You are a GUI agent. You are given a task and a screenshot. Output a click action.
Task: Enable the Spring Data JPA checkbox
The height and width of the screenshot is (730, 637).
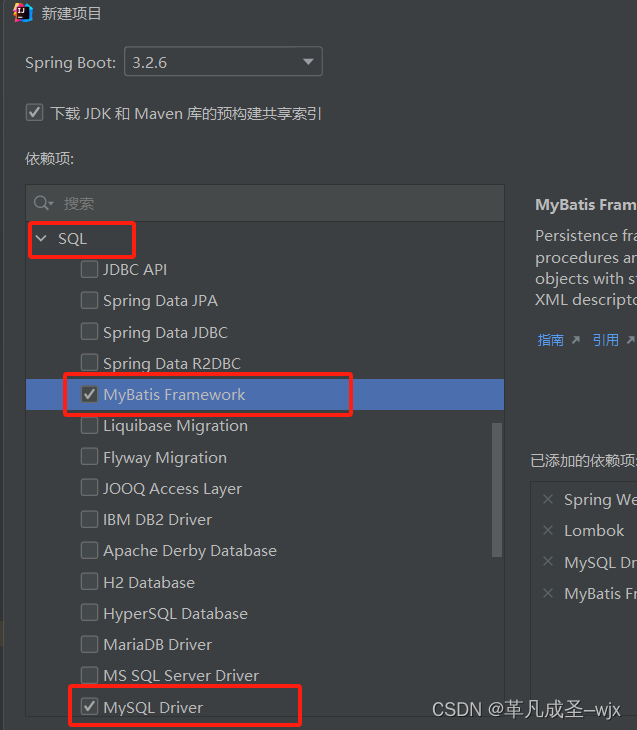tap(89, 300)
